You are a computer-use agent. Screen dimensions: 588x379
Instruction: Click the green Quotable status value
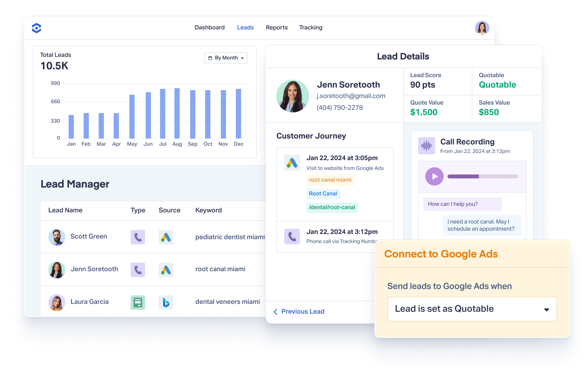pyautogui.click(x=498, y=85)
